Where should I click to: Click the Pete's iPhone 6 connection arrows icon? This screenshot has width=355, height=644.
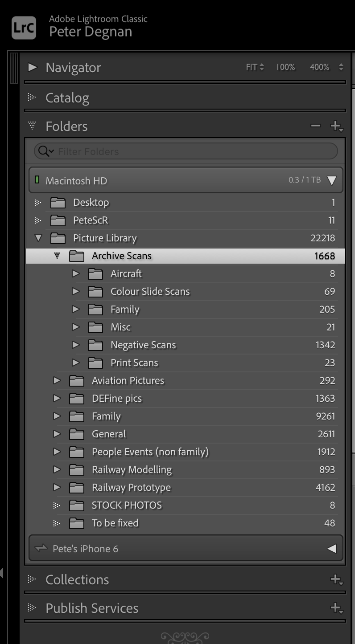coord(41,548)
